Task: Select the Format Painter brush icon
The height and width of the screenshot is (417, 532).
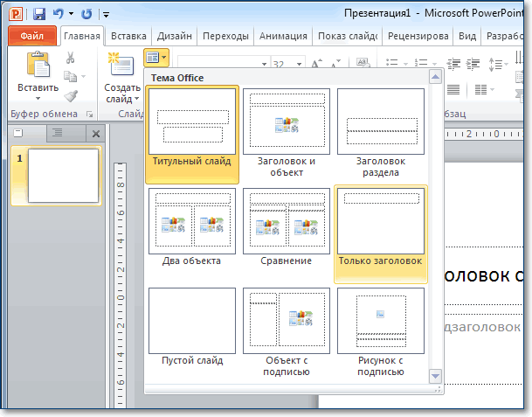Action: coord(71,96)
